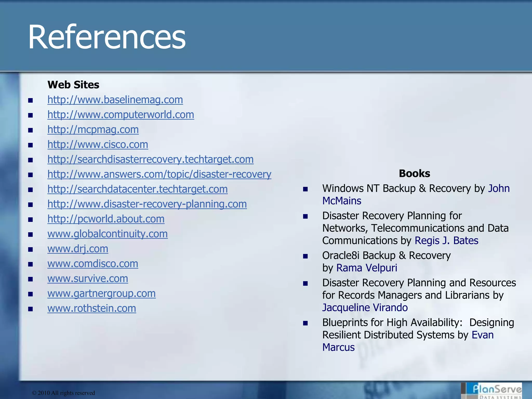The height and width of the screenshot is (399, 532).
Task: Visit the searchdatacenter.techtarget.com link
Action: (x=137, y=189)
